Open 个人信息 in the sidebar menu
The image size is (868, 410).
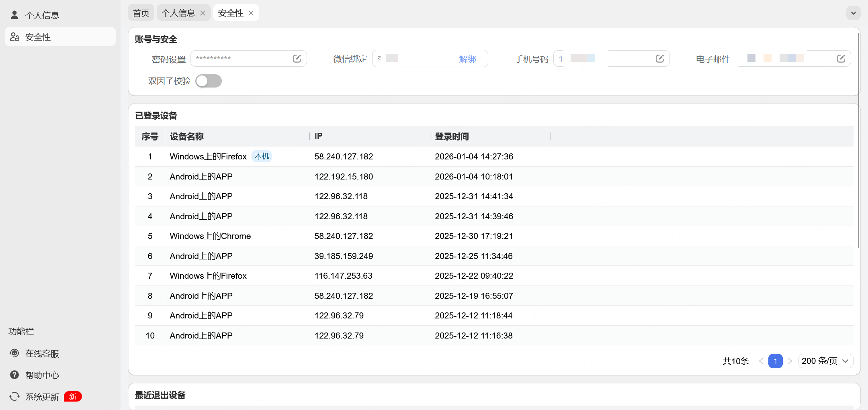tap(42, 15)
